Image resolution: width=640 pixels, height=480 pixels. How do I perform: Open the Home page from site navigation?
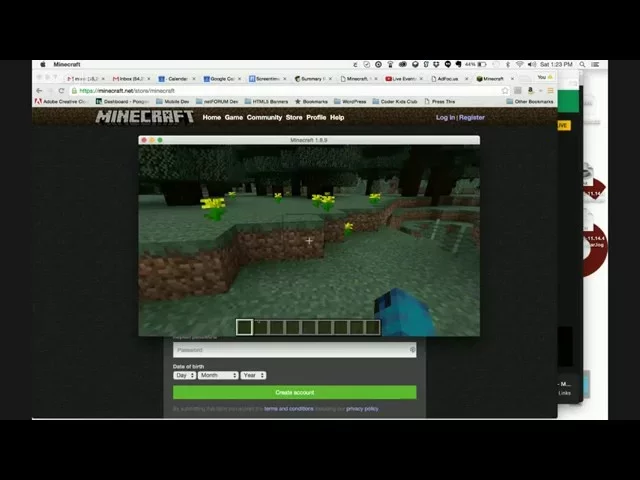(x=211, y=117)
